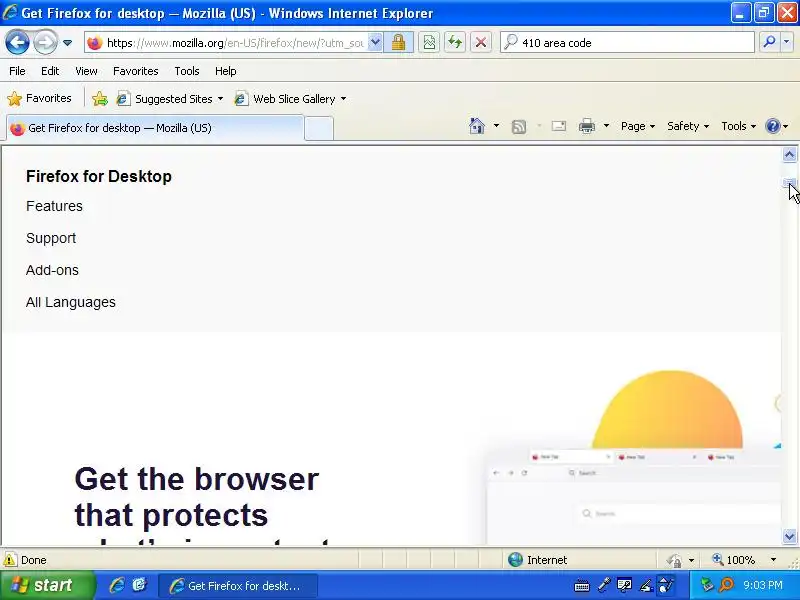Click the RSS feeds icon

click(519, 127)
